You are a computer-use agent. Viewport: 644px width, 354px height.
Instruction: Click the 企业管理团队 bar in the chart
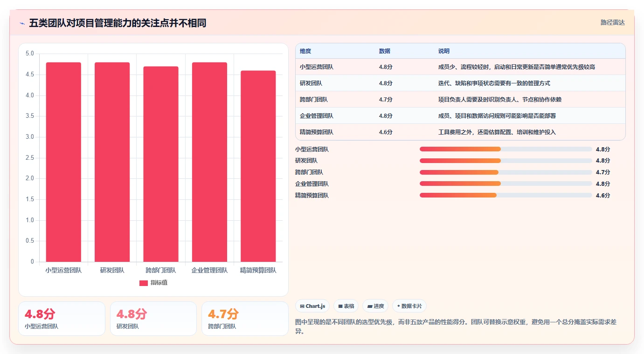click(x=209, y=162)
